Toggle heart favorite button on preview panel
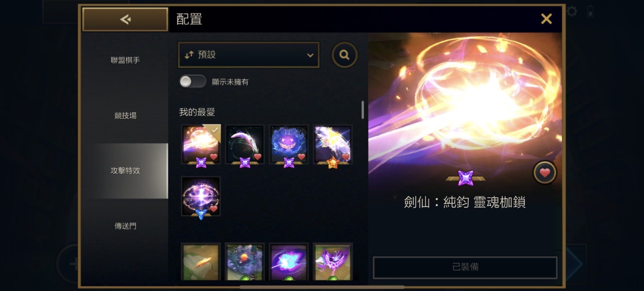The height and width of the screenshot is (291, 644). [x=545, y=173]
